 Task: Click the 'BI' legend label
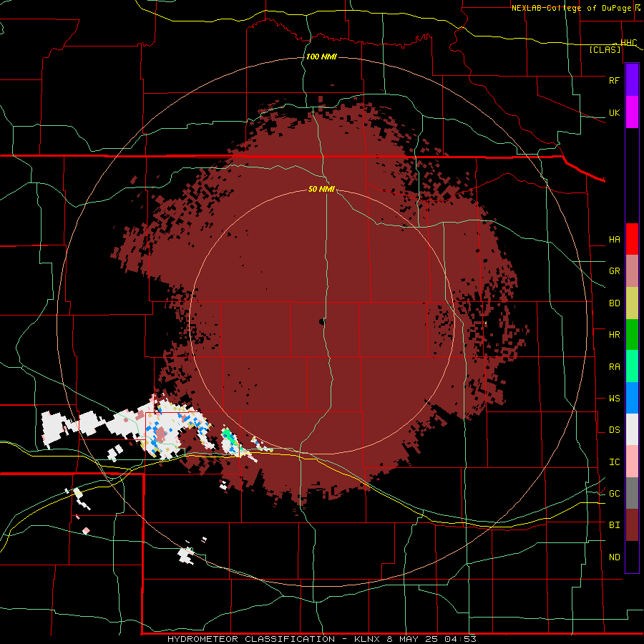(614, 525)
